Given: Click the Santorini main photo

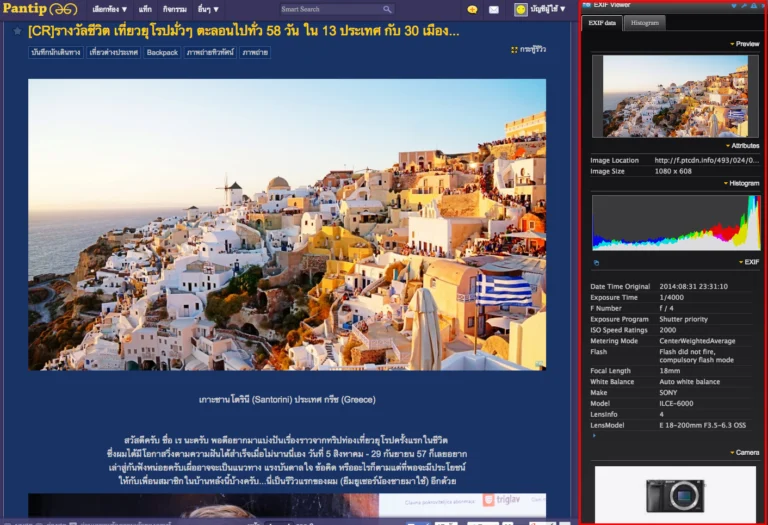Looking at the screenshot, I should pos(287,225).
